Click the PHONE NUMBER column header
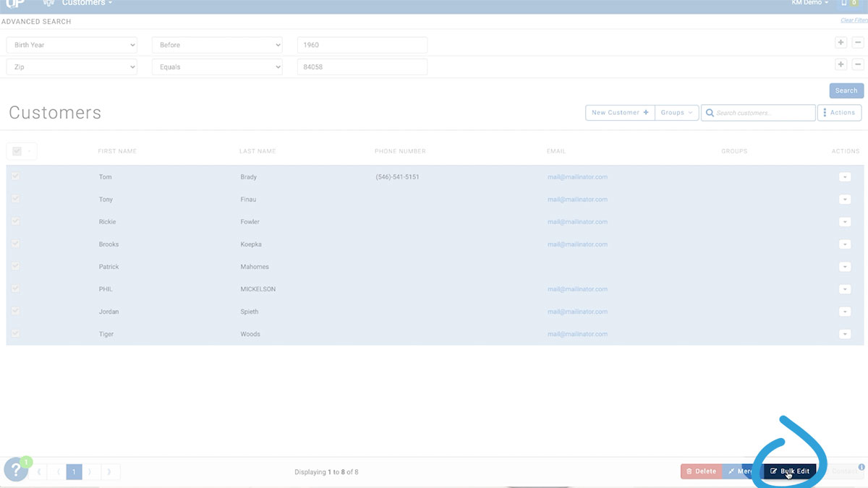The width and height of the screenshot is (868, 488). (x=400, y=151)
